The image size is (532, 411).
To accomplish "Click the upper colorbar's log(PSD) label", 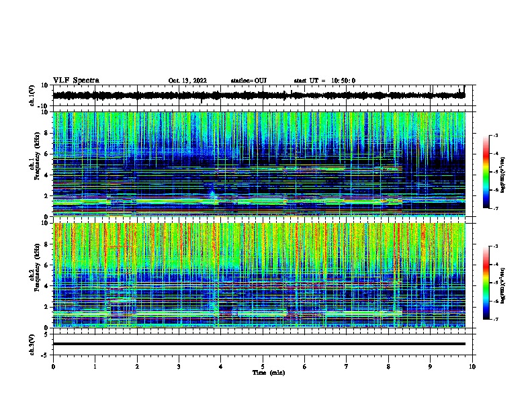I will (502, 175).
